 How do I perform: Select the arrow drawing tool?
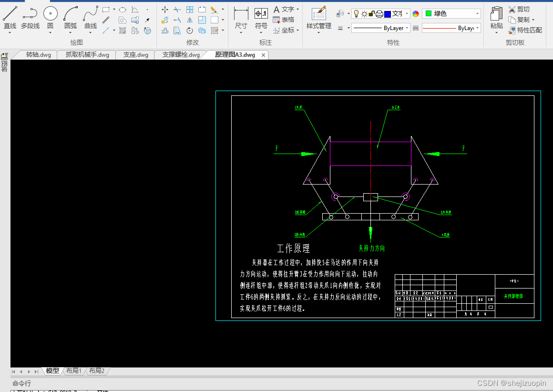tap(147, 20)
